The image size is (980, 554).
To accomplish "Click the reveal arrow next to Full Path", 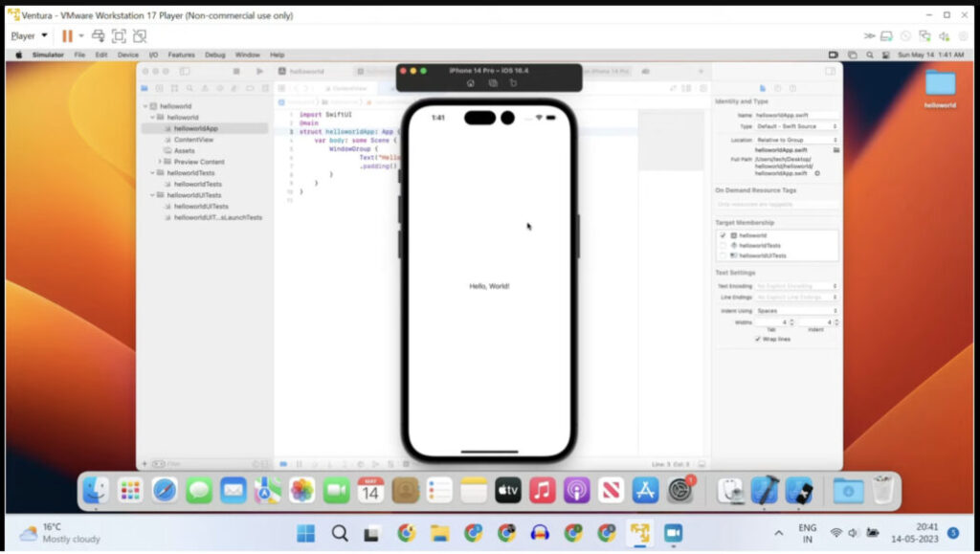I will (817, 173).
